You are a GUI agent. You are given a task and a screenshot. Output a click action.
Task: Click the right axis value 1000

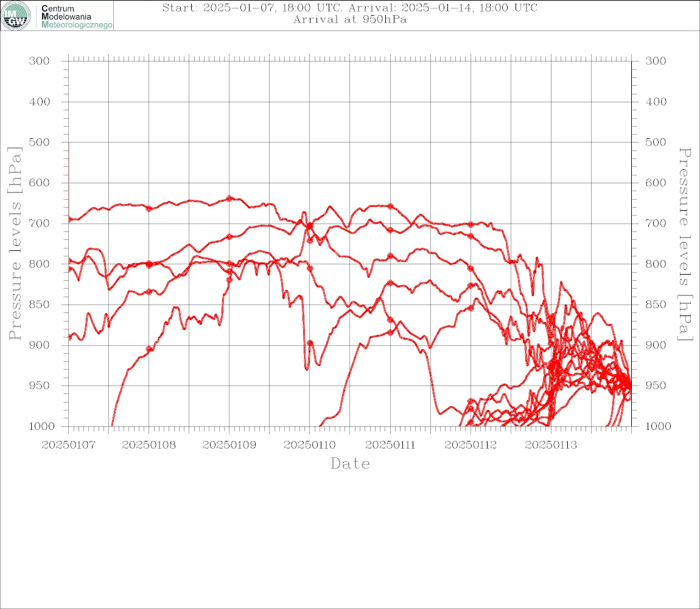point(659,426)
